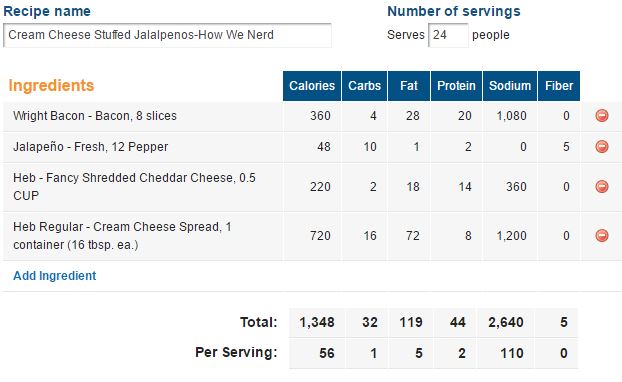Delete the Jalapeño Fresh ingredient row
This screenshot has width=622, height=382.
click(x=602, y=147)
